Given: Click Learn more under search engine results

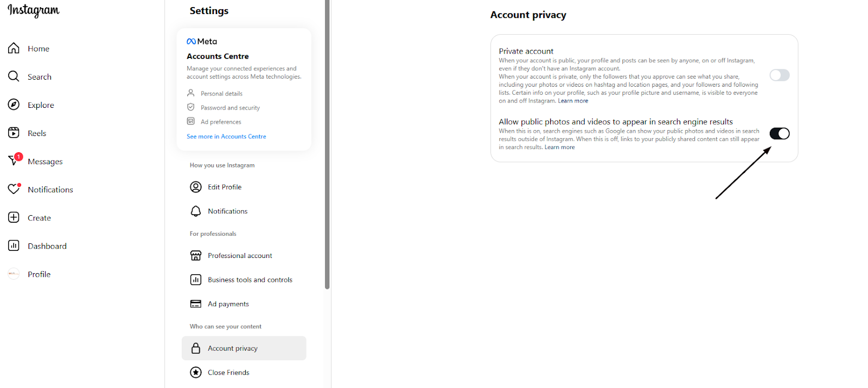Looking at the screenshot, I should pyautogui.click(x=559, y=147).
